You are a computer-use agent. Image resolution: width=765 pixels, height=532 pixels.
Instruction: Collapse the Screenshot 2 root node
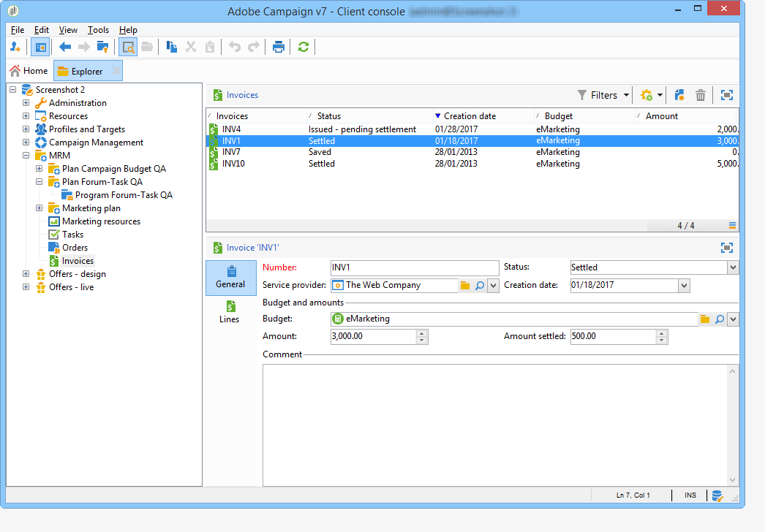13,90
